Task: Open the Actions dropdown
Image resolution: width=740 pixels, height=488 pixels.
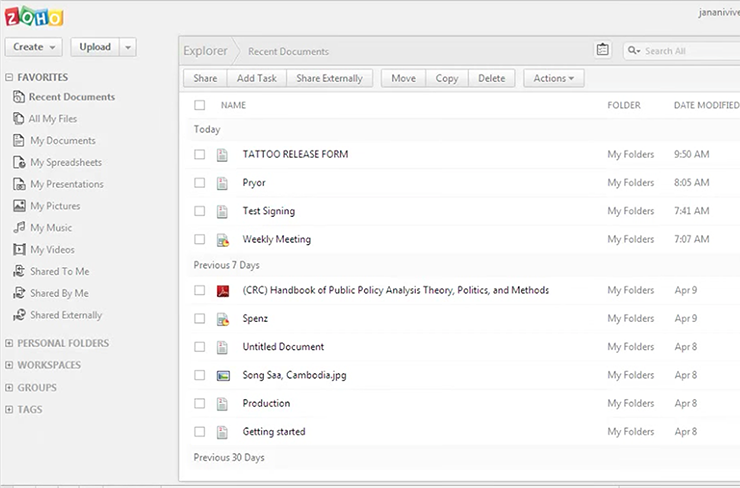Action: click(553, 78)
